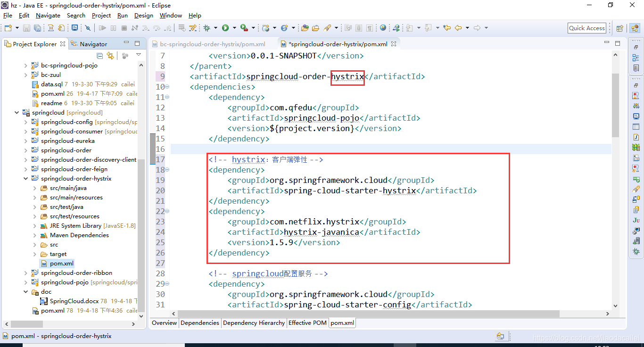
Task: Maximize the editor area
Action: click(x=618, y=43)
